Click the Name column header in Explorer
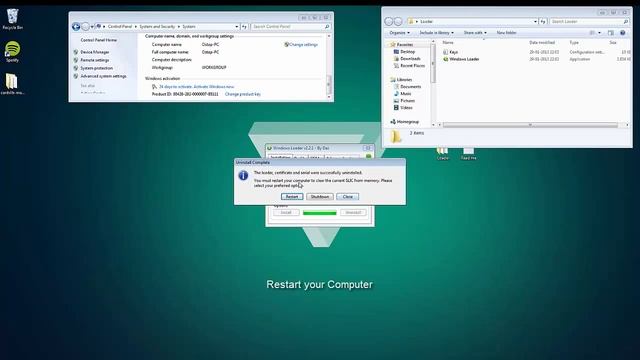 coord(448,42)
